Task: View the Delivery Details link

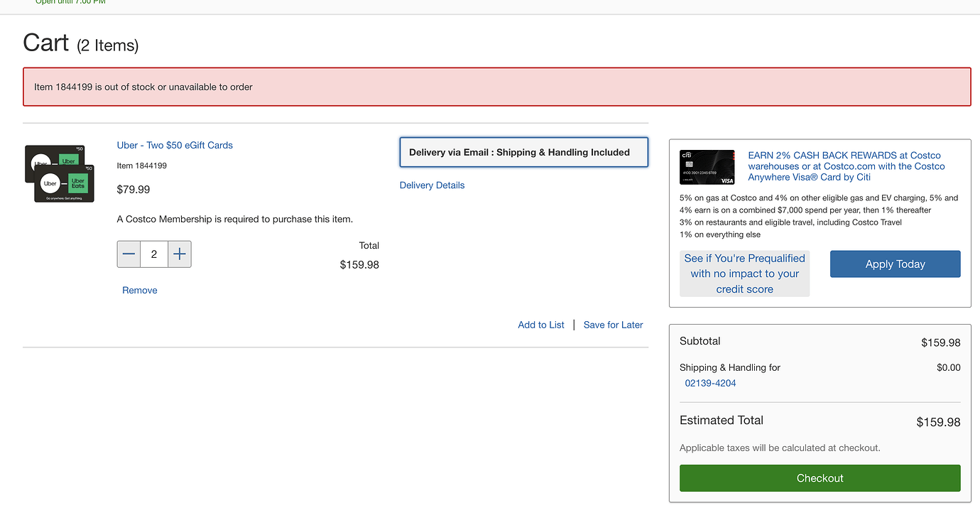Action: tap(432, 185)
